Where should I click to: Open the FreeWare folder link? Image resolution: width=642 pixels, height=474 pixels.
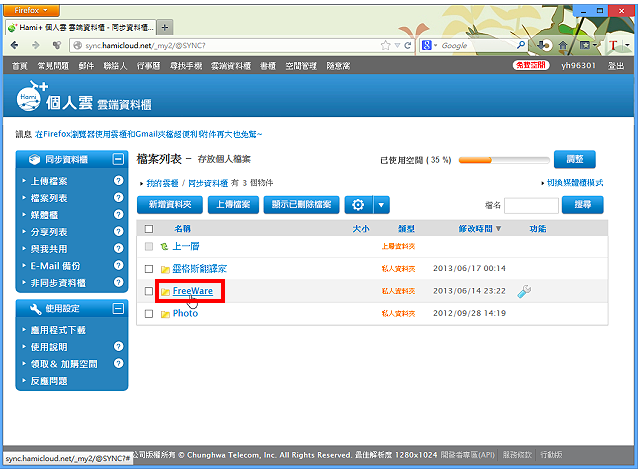(x=192, y=291)
